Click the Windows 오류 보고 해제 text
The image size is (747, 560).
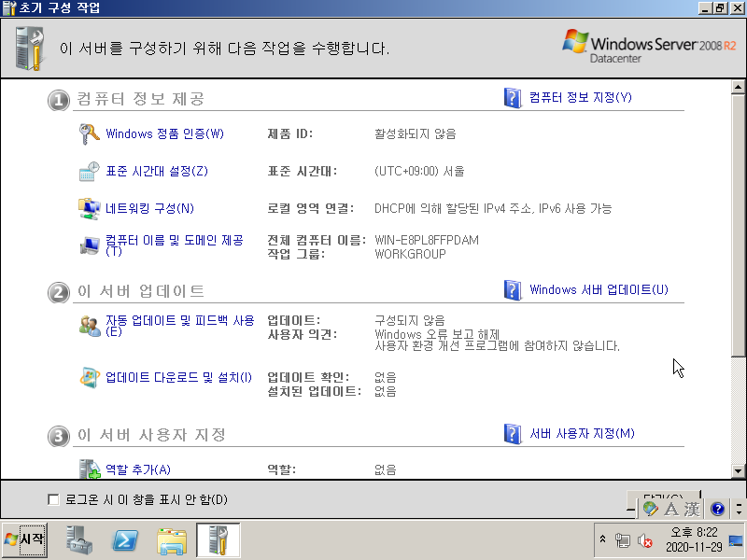(x=437, y=334)
